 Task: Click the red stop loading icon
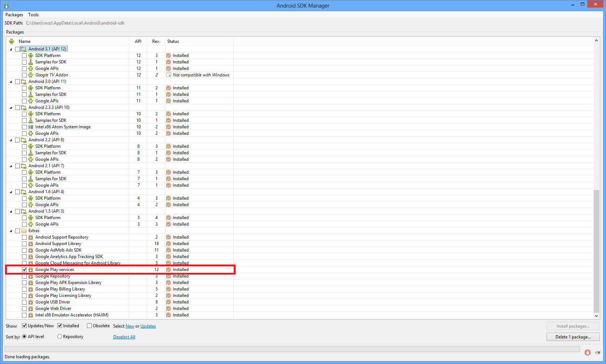tap(588, 352)
